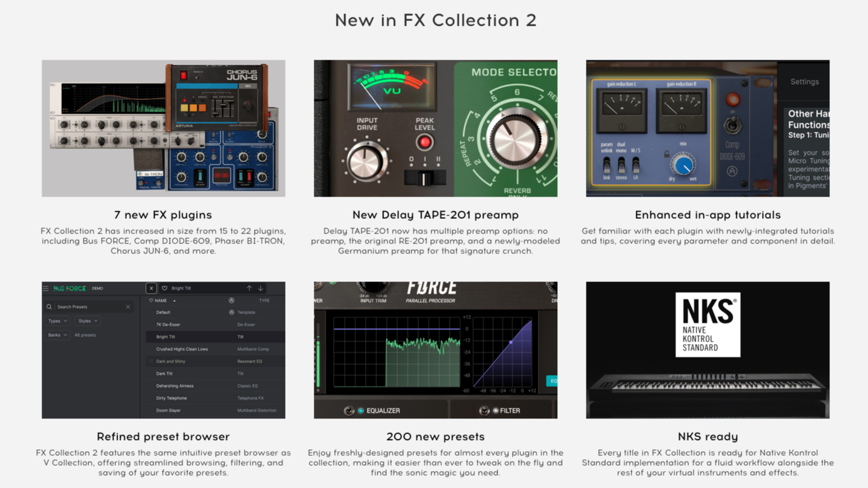Image resolution: width=868 pixels, height=488 pixels.
Task: Open the Bus Force hamburger menu icon
Action: pos(46,288)
